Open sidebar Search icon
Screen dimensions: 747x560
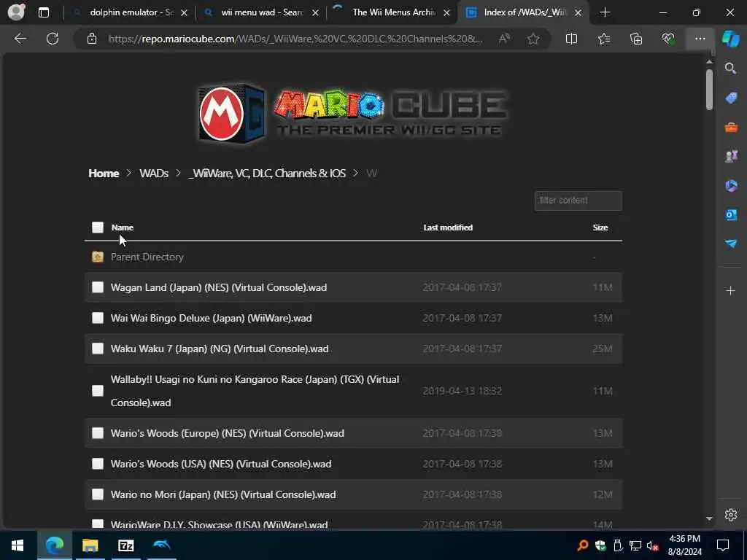click(x=731, y=69)
